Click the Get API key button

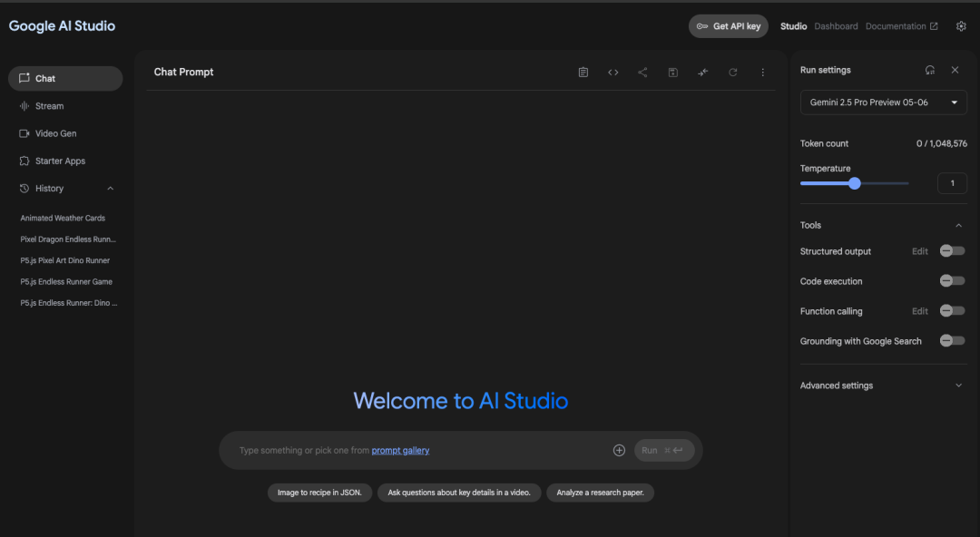click(x=728, y=26)
